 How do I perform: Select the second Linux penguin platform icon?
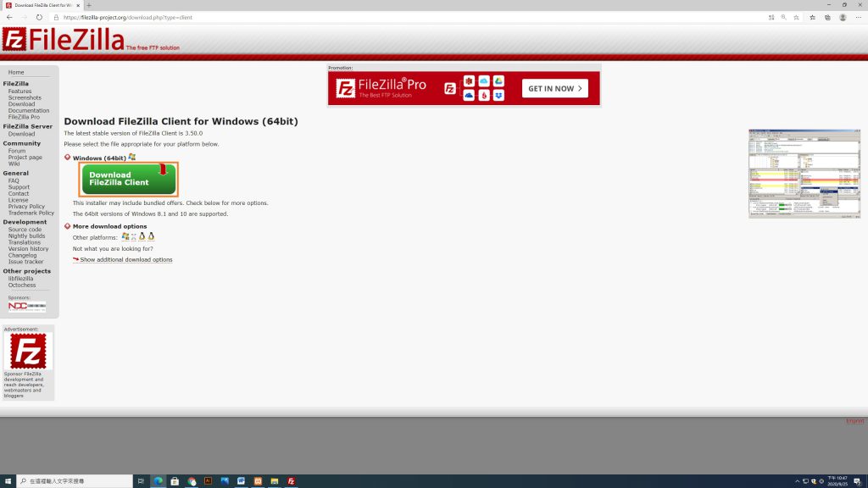click(x=151, y=237)
